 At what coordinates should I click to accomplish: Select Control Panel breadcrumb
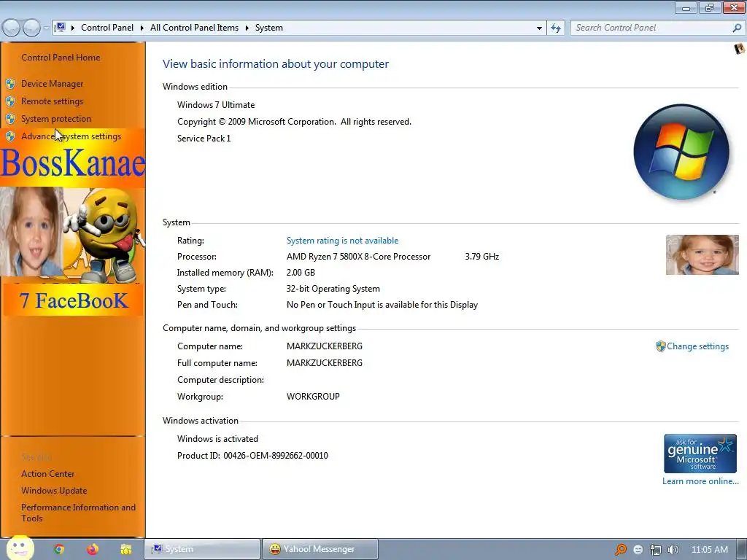[x=107, y=28]
